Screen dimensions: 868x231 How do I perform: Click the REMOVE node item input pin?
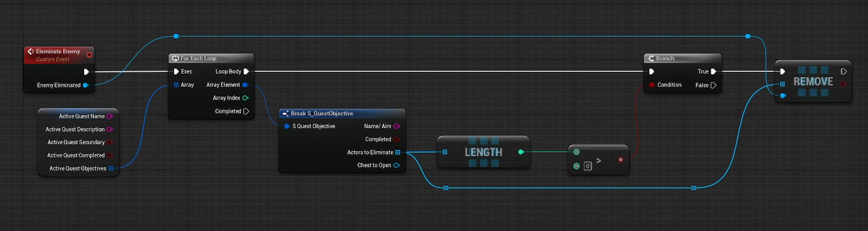pos(782,96)
